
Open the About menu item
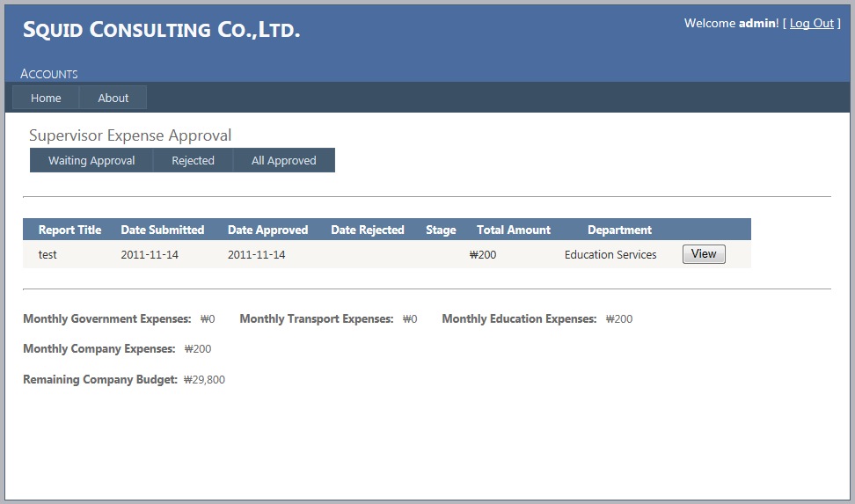(113, 99)
